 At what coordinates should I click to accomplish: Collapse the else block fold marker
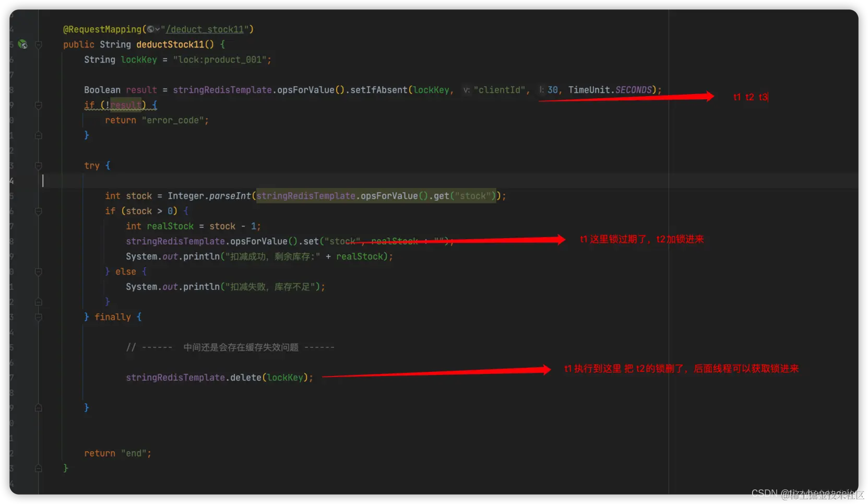click(38, 272)
